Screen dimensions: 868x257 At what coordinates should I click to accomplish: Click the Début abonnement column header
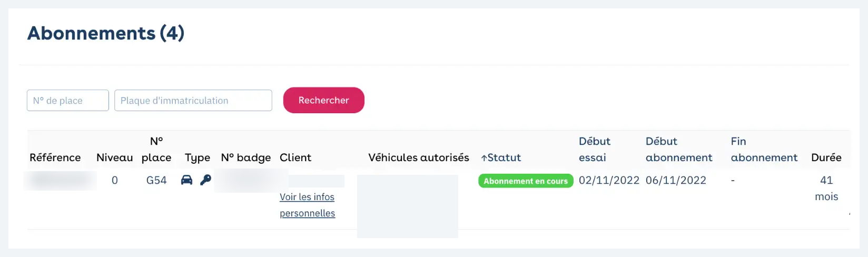tap(679, 149)
